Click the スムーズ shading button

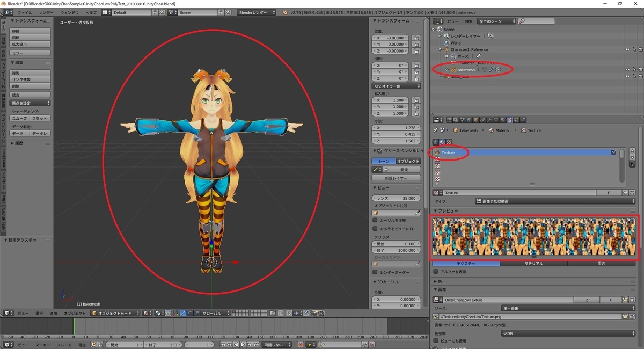19,118
